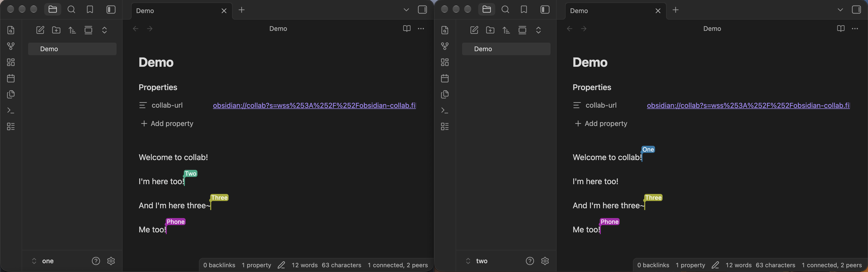Create new folder icon in left window

pos(56,30)
